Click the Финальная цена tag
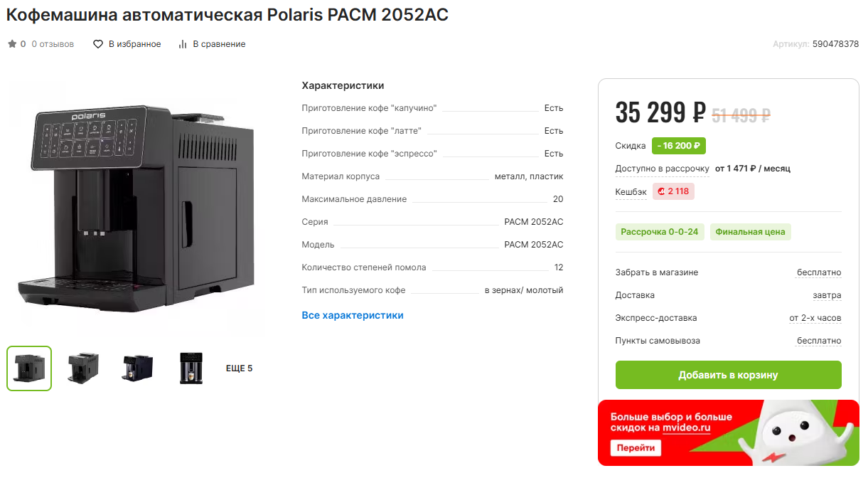 coord(750,232)
